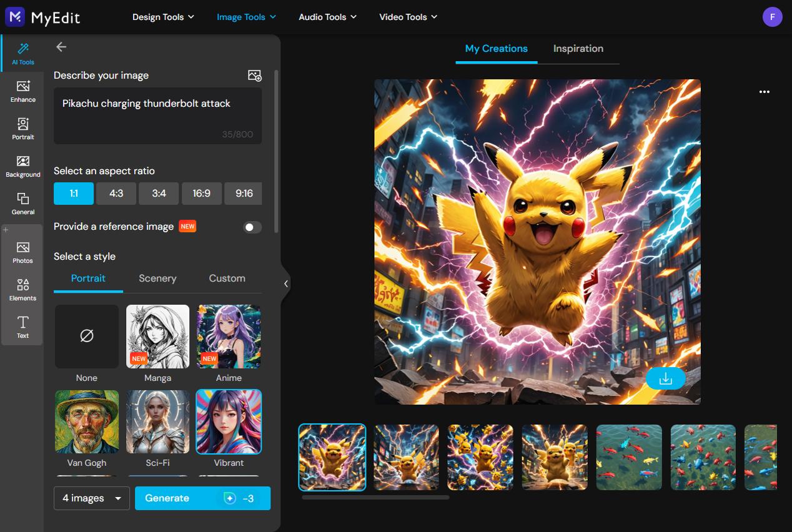Open the three-dot options menu

pyautogui.click(x=764, y=92)
